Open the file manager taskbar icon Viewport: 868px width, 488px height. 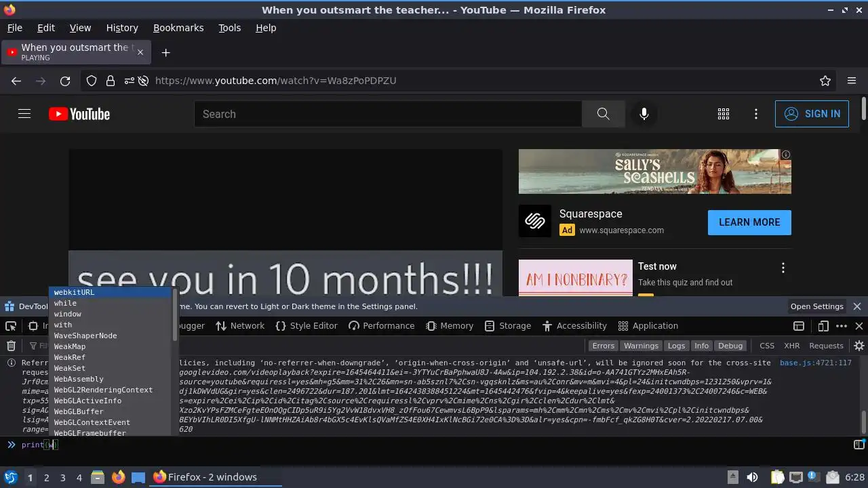(97, 477)
